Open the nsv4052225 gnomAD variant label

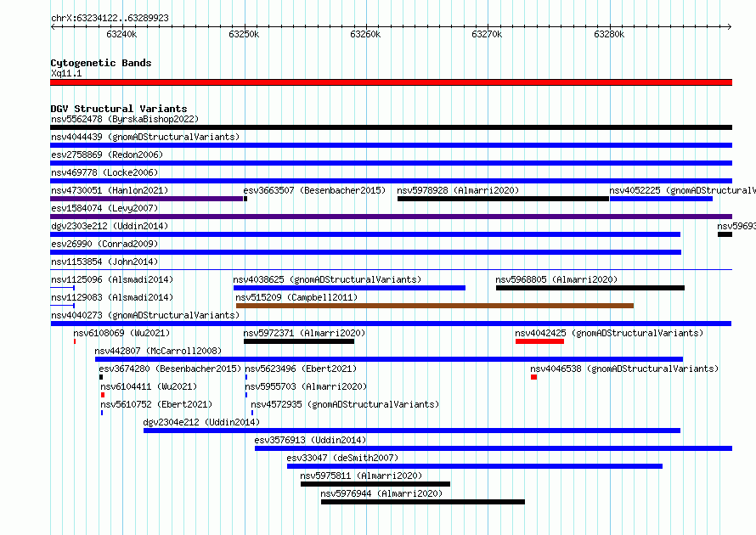[682, 190]
